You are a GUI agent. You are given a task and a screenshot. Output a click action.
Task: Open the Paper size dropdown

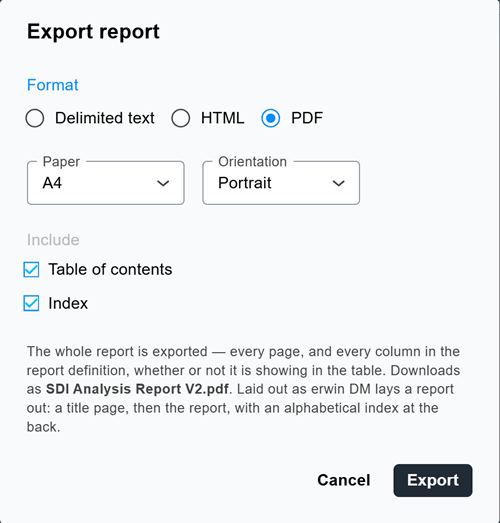(x=106, y=183)
